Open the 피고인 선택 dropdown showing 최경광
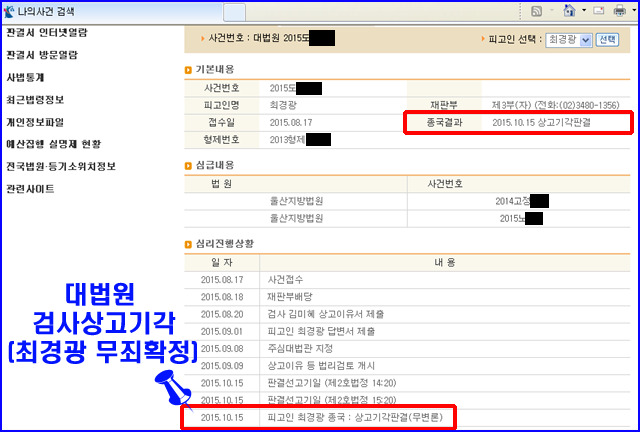640x432 pixels. (569, 40)
